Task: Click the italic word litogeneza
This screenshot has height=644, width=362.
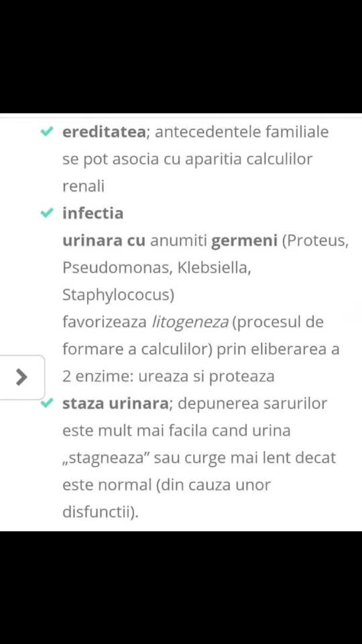Action: (190, 323)
